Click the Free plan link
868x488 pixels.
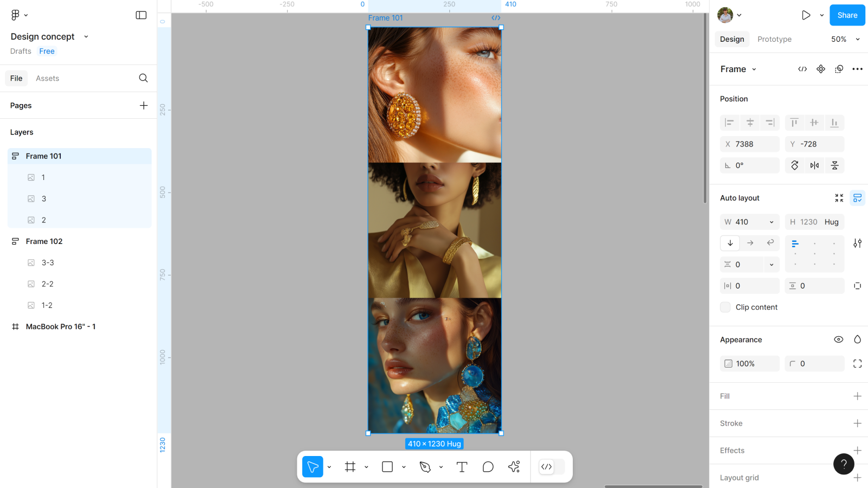pyautogui.click(x=47, y=52)
